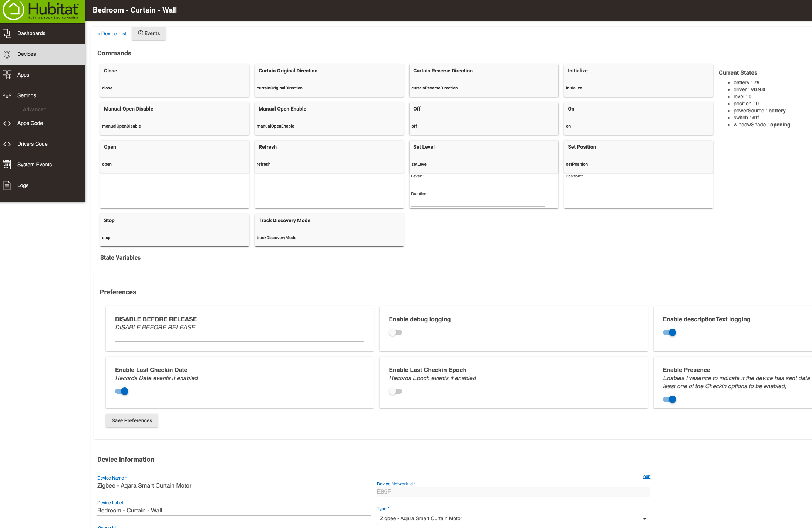Click the System Events calendar icon
The image size is (812, 528).
tap(7, 165)
